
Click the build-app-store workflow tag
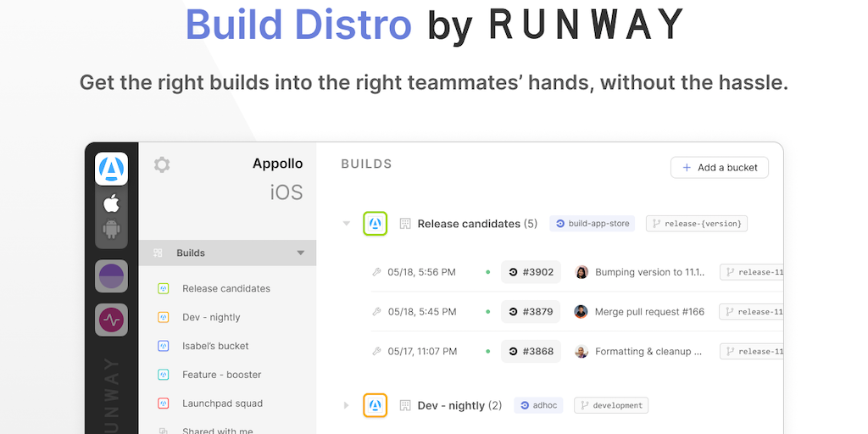593,224
